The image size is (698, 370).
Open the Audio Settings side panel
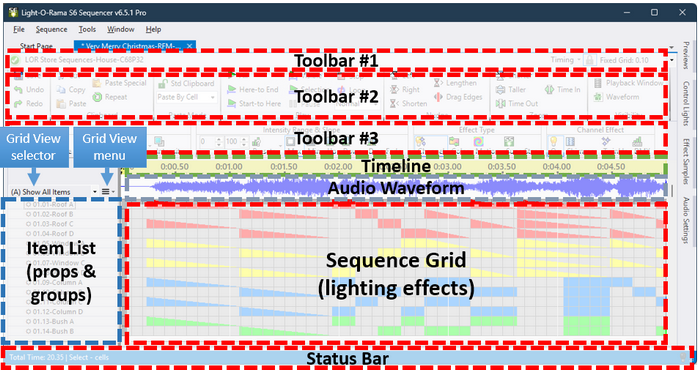686,220
